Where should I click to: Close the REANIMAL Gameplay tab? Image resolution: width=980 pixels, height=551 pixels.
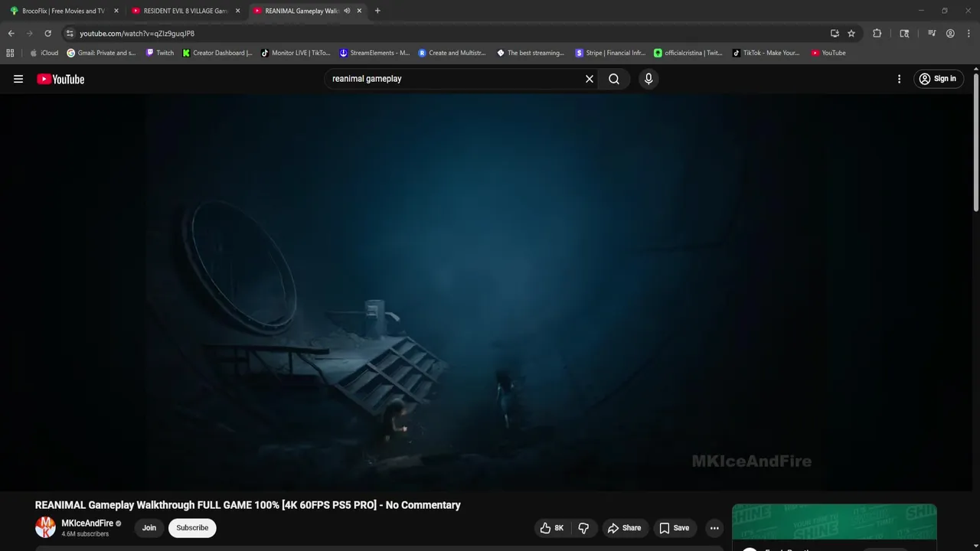(x=359, y=11)
